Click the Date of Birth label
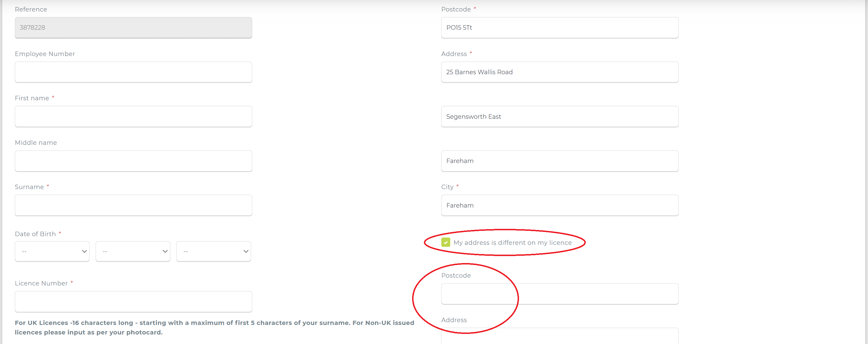Image resolution: width=868 pixels, height=344 pixels. click(x=35, y=234)
